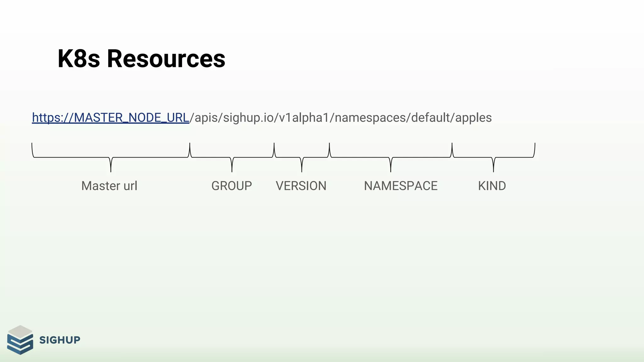Click the SIGHUP brand text

tap(60, 340)
